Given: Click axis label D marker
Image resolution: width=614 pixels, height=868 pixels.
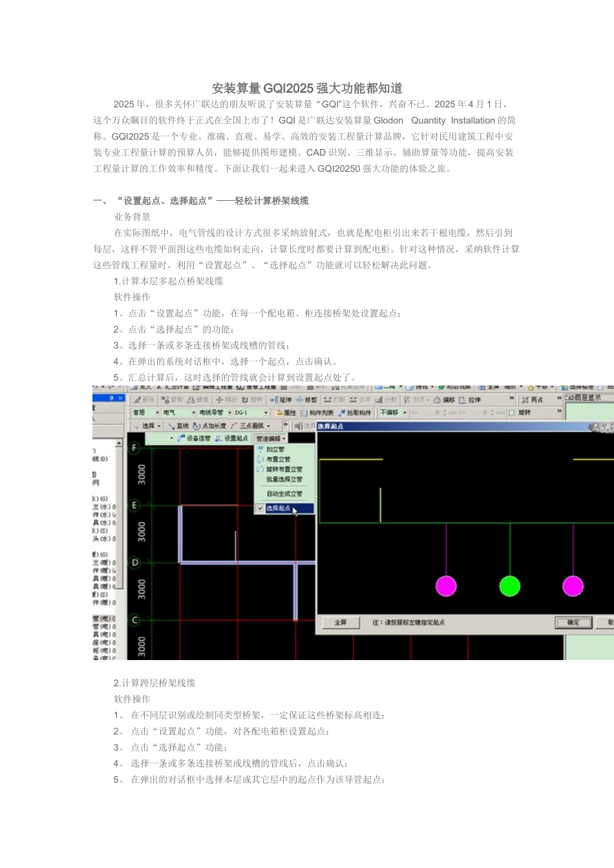Looking at the screenshot, I should (134, 563).
